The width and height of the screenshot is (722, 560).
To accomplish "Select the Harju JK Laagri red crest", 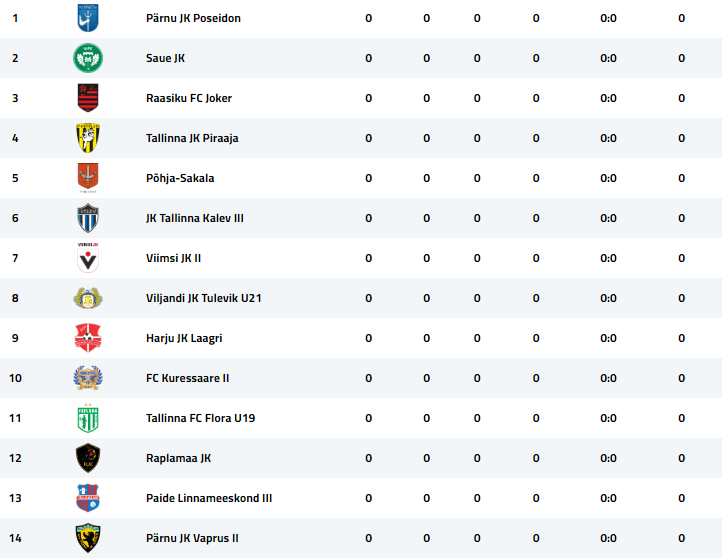I will (x=88, y=338).
